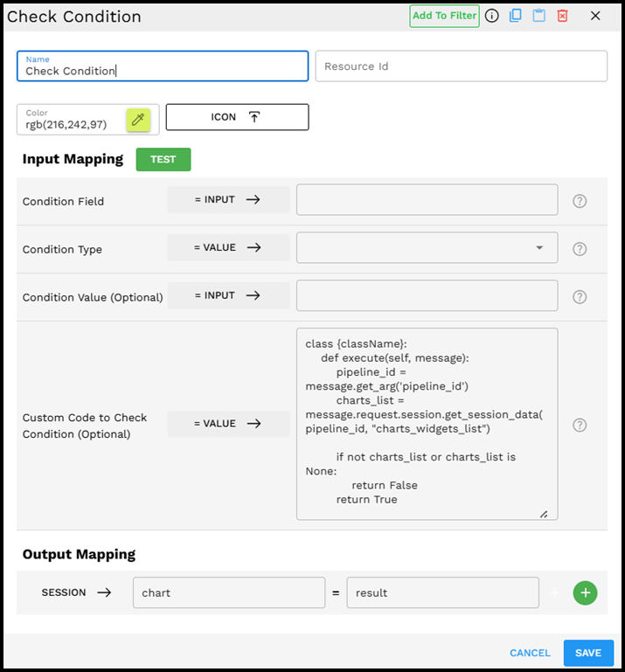625x672 pixels.
Task: Click the 'result' output value field
Action: pos(443,592)
